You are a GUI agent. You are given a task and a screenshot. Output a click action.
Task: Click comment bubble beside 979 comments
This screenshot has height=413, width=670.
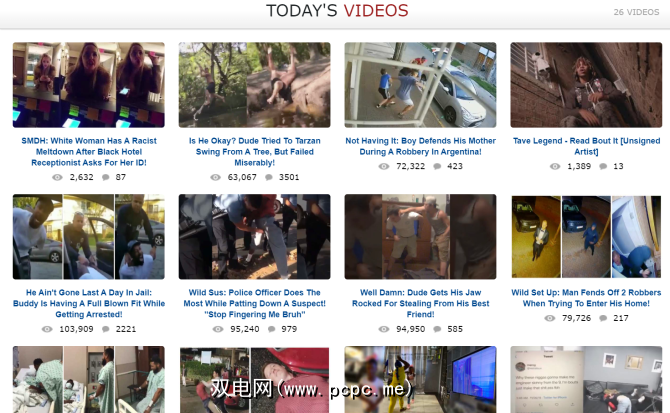[x=271, y=329]
